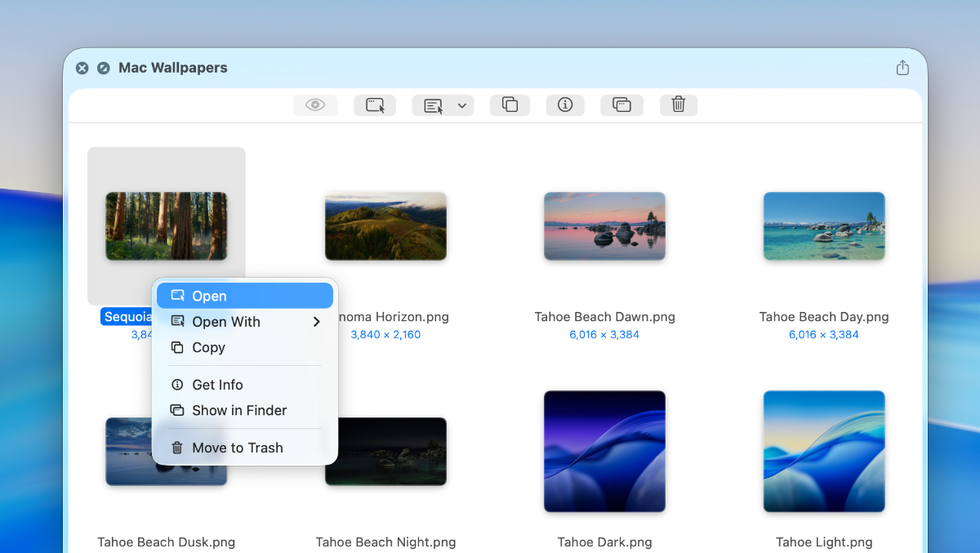Image resolution: width=980 pixels, height=553 pixels.
Task: Choose Move to Trash in context menu
Action: pos(237,448)
